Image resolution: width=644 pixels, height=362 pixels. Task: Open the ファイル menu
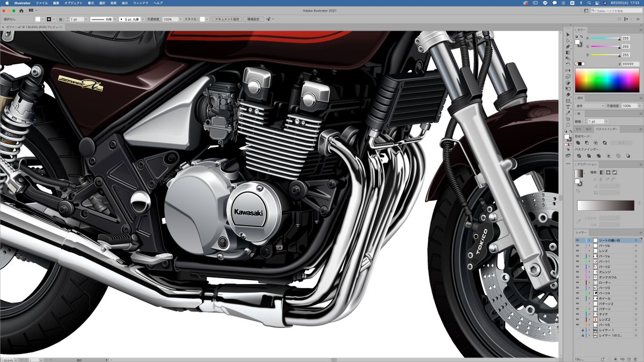(x=42, y=3)
